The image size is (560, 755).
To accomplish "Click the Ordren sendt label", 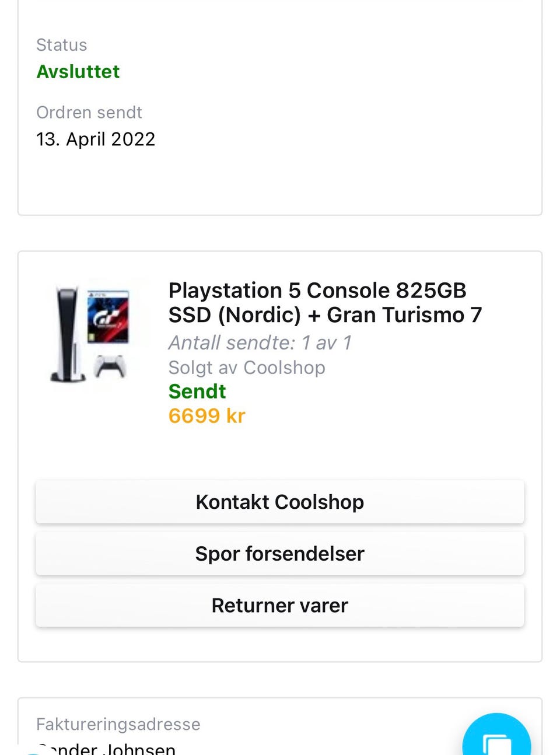I will (x=89, y=113).
